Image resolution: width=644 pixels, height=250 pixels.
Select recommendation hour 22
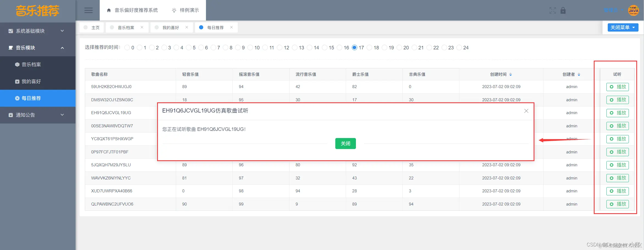point(429,48)
